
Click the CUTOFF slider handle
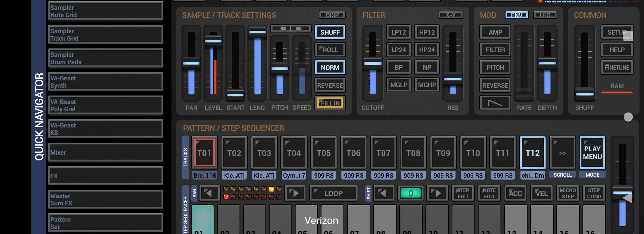(372, 63)
